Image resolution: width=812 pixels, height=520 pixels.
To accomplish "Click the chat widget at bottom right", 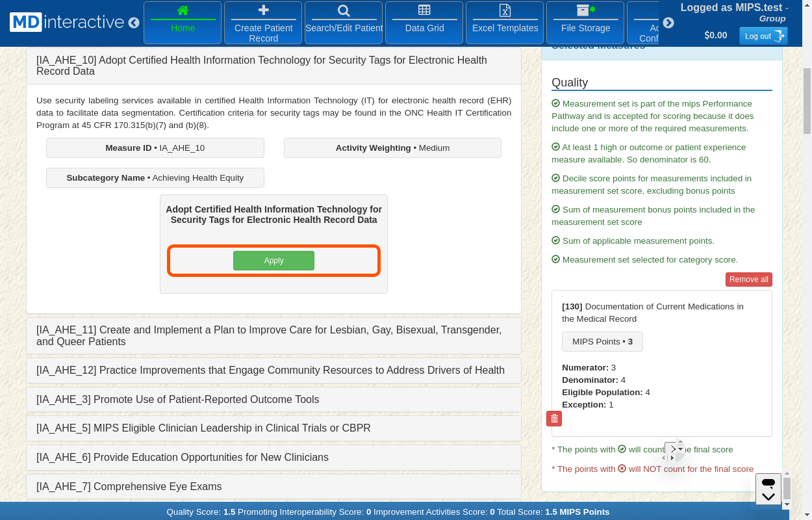I will (768, 489).
